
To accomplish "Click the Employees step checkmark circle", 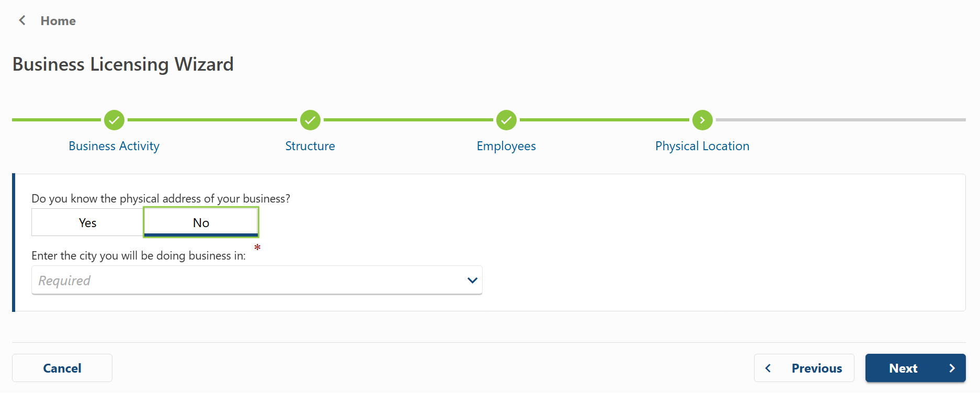I will (x=506, y=120).
